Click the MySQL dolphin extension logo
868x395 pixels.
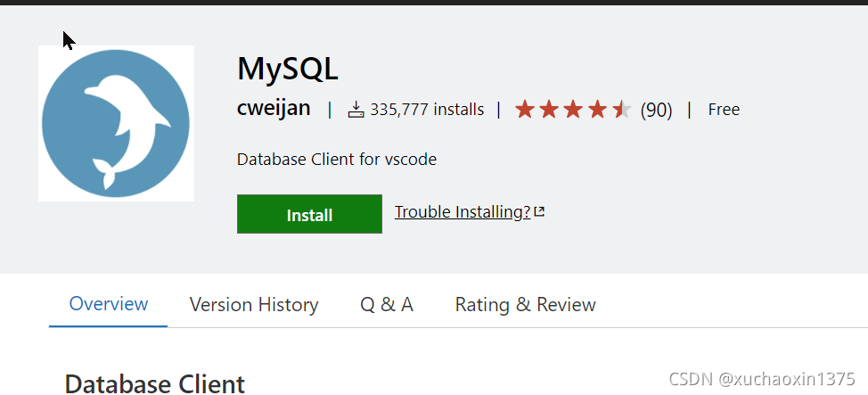click(x=116, y=124)
